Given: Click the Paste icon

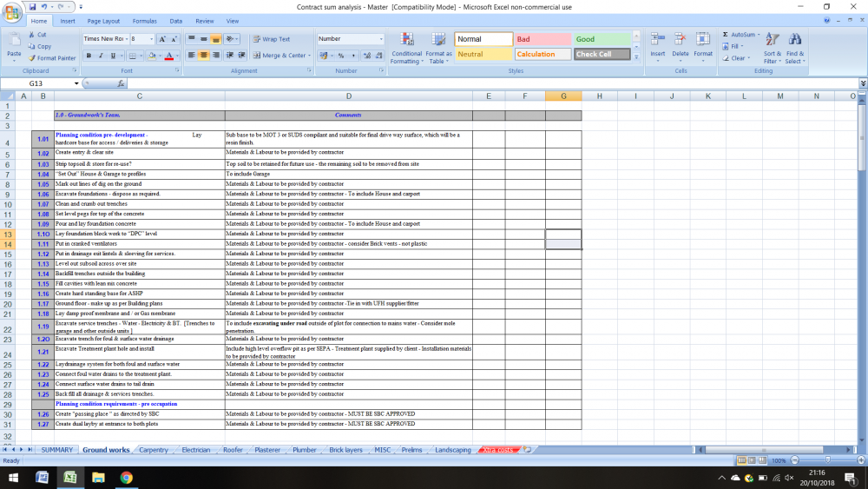Looking at the screenshot, I should [x=14, y=40].
